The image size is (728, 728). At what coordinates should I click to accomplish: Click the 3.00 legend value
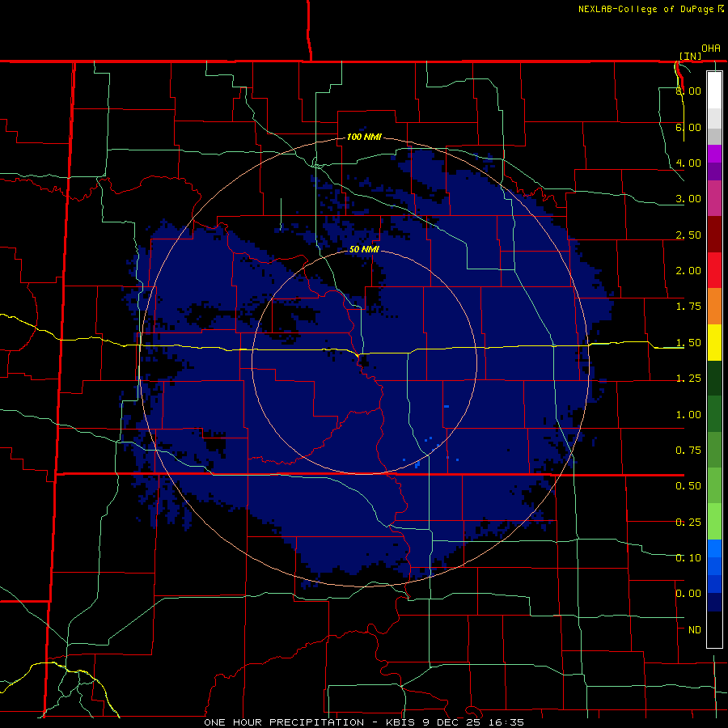688,199
